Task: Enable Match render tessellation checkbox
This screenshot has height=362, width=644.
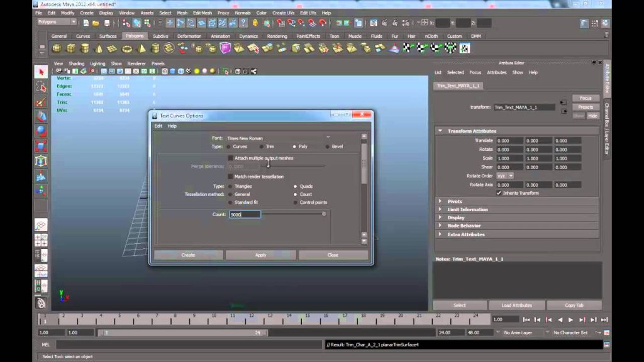Action: pos(230,177)
